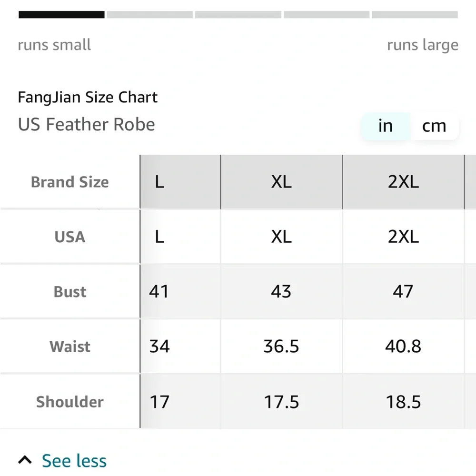Click the Bust row label
The height and width of the screenshot is (476, 476).
[70, 292]
